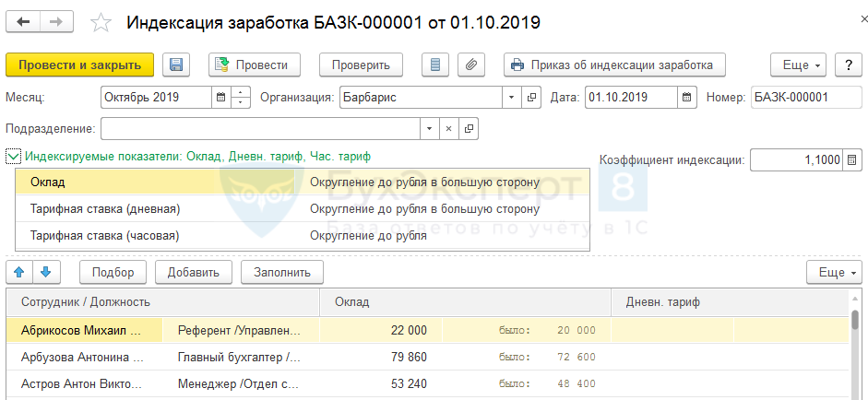Click the Номер input field

pos(803,97)
